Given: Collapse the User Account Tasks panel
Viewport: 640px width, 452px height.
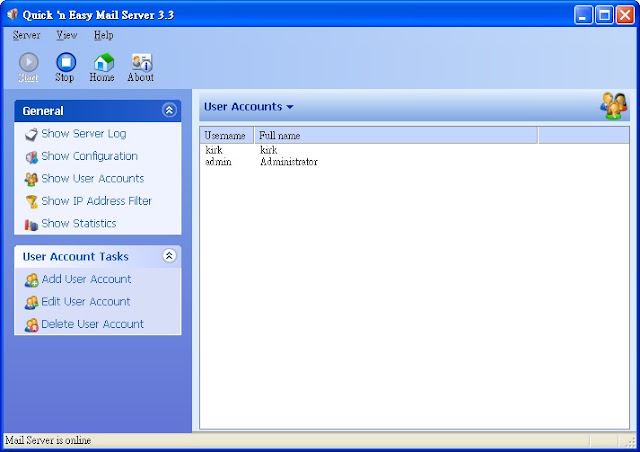Looking at the screenshot, I should tap(169, 256).
